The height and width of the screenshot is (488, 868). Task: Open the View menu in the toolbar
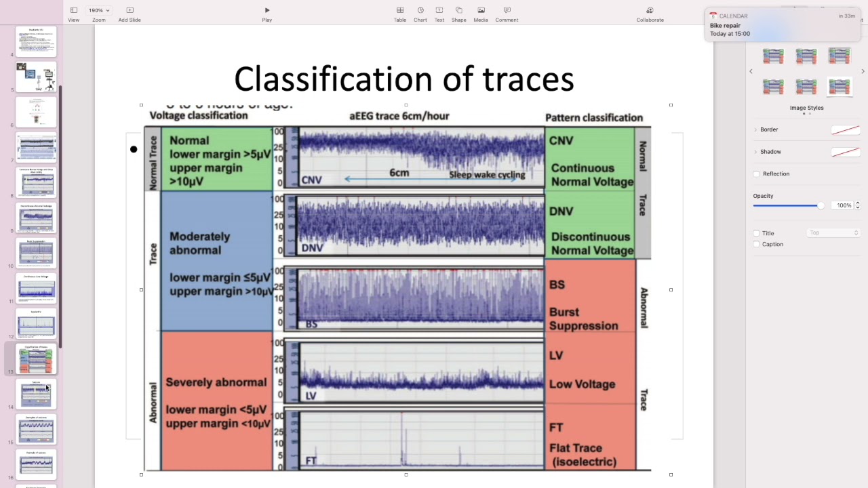73,14
